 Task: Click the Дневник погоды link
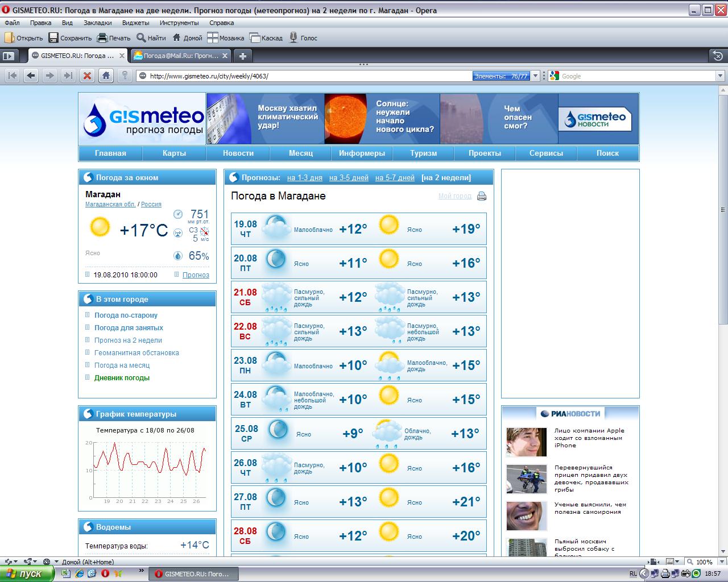122,378
